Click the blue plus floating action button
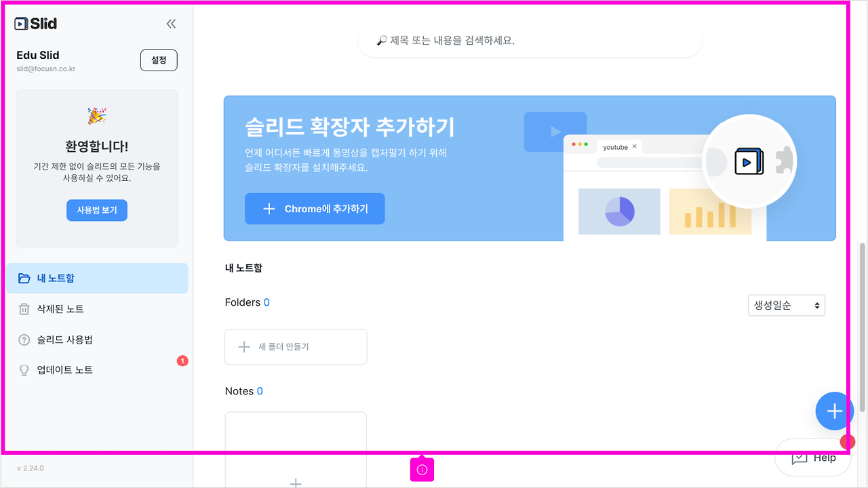Image resolution: width=868 pixels, height=488 pixels. pyautogui.click(x=833, y=411)
